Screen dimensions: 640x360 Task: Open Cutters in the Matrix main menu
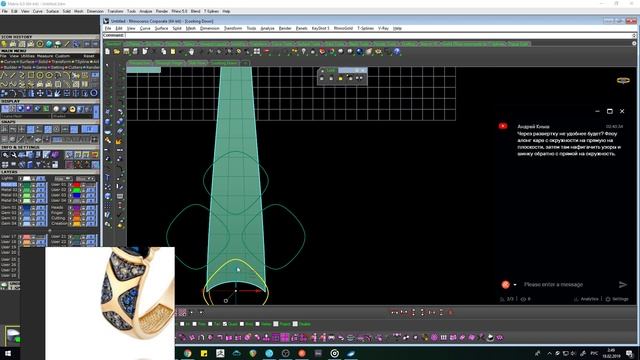pos(75,67)
